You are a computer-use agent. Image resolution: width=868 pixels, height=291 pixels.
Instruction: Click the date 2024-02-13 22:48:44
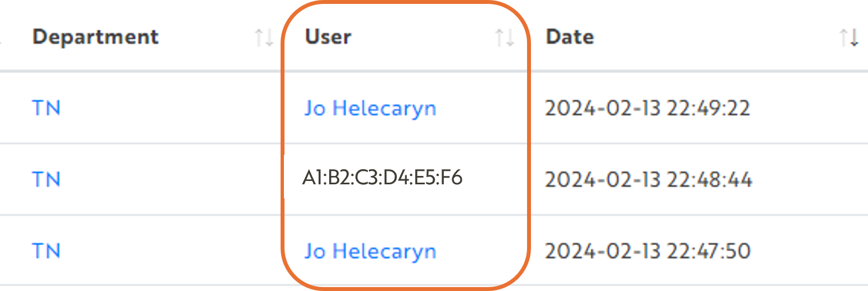click(x=648, y=179)
